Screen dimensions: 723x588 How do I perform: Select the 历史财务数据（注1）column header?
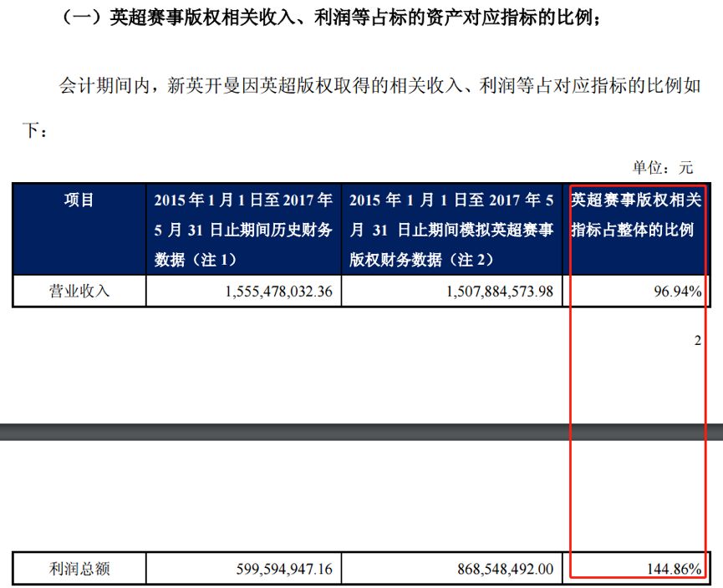[x=243, y=230]
